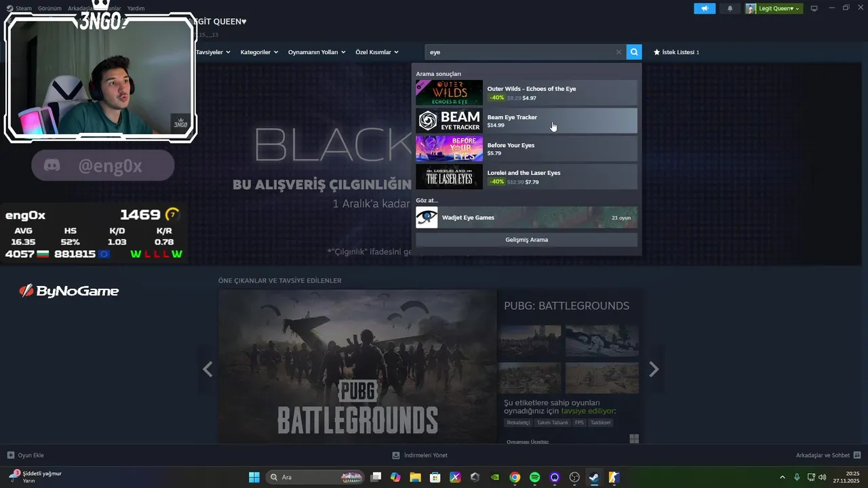Click the Taktiksel tag
The image size is (868, 488).
tap(601, 422)
